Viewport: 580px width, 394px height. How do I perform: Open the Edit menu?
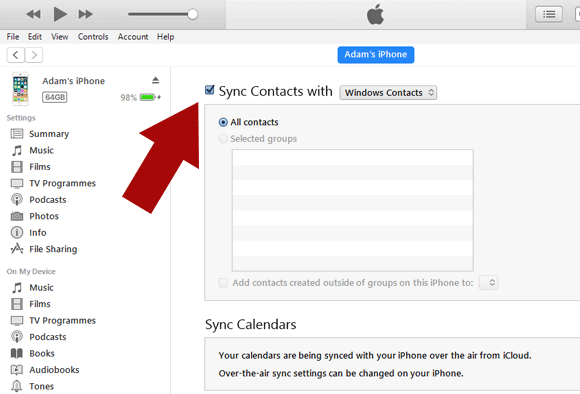35,37
